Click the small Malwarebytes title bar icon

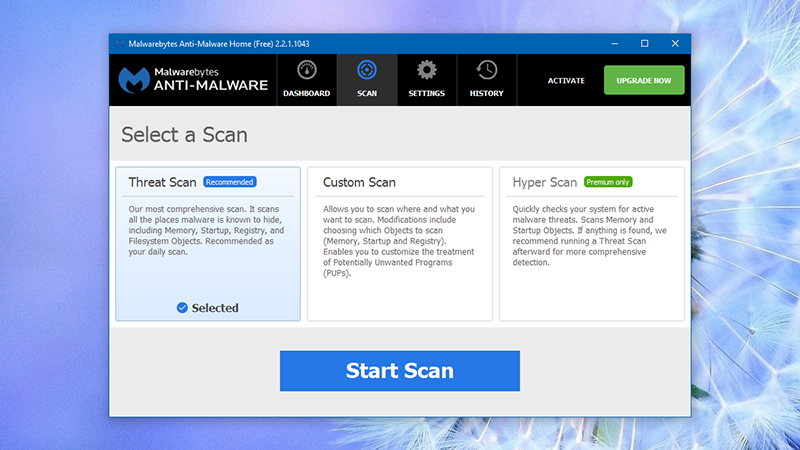(120, 44)
